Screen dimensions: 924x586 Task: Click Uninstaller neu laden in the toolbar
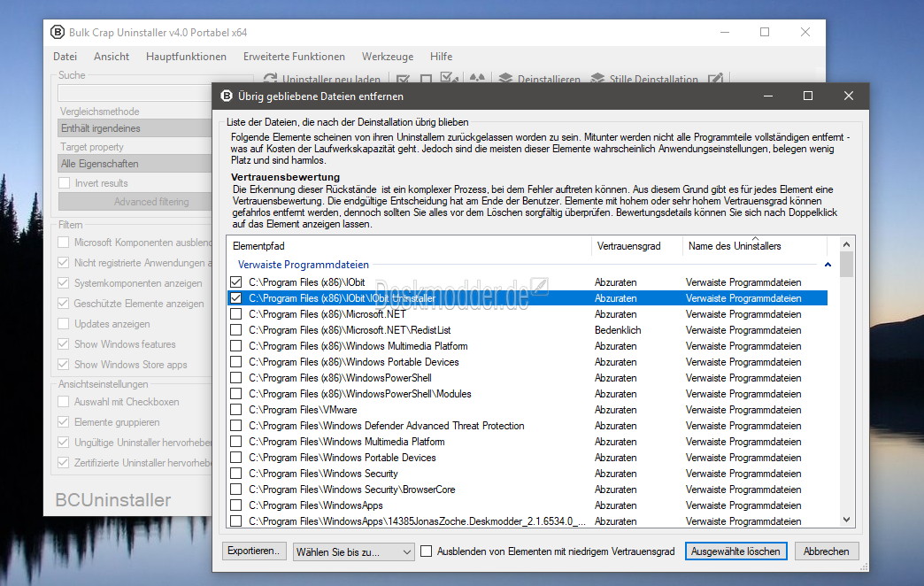click(x=331, y=79)
